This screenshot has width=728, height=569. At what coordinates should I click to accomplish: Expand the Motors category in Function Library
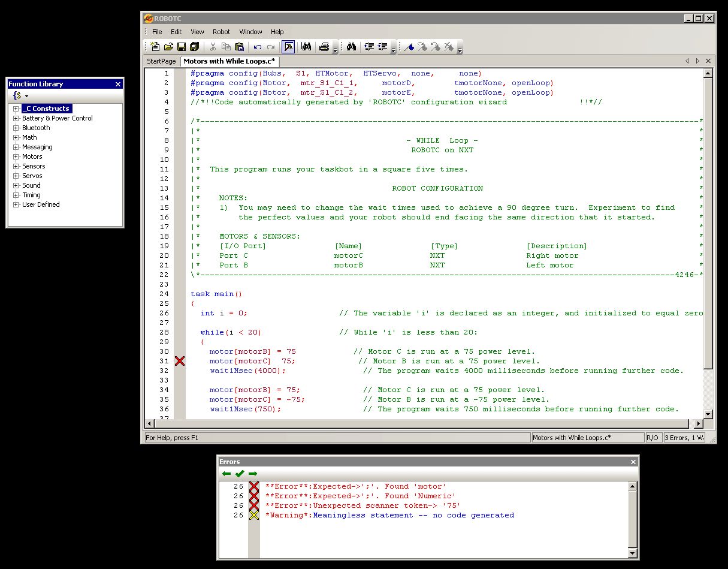15,156
